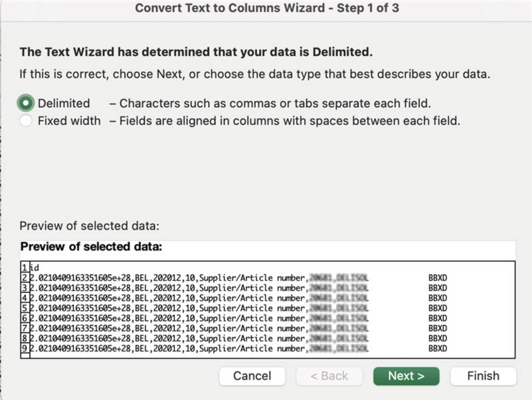Cancel the Text to Columns wizard

(252, 376)
